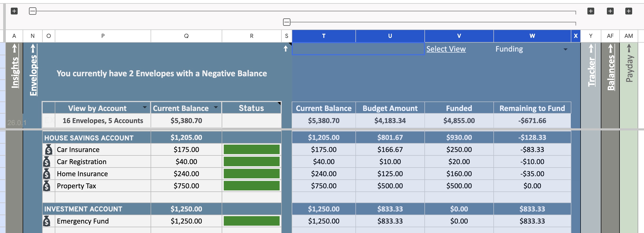The height and width of the screenshot is (233, 644).
Task: Select column T header
Action: point(324,36)
